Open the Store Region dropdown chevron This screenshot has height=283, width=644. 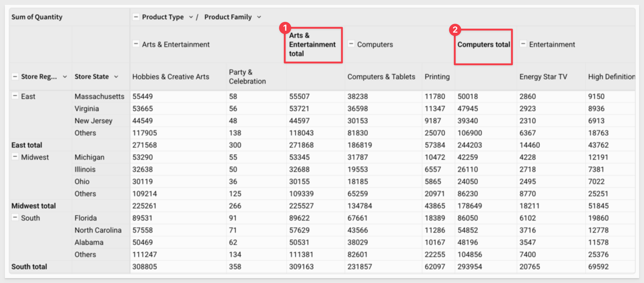click(x=65, y=77)
